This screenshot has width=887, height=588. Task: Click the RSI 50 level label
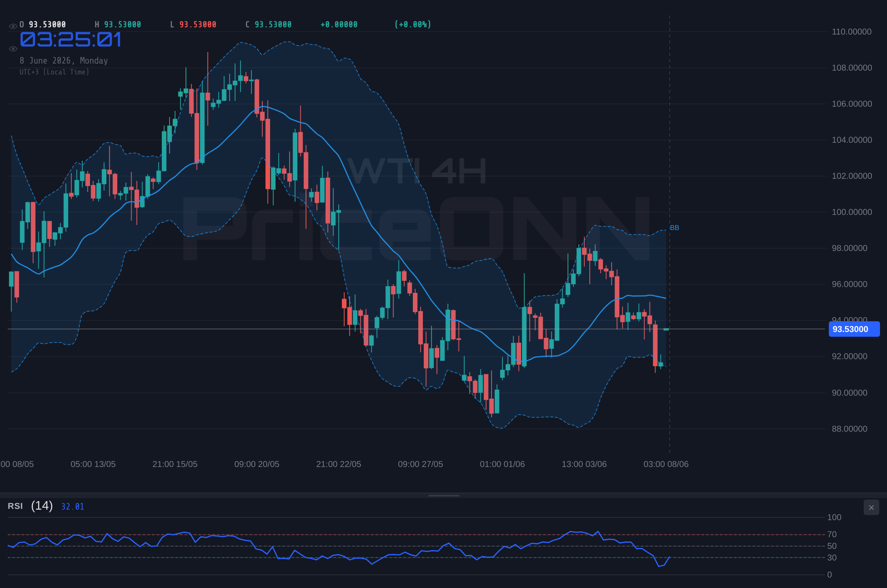832,546
